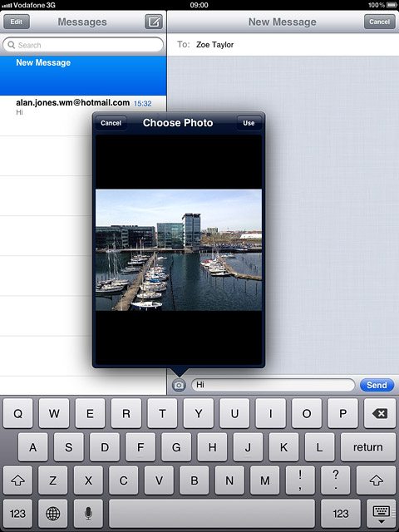Tap the marina photo preview
This screenshot has width=399, height=532.
click(179, 250)
